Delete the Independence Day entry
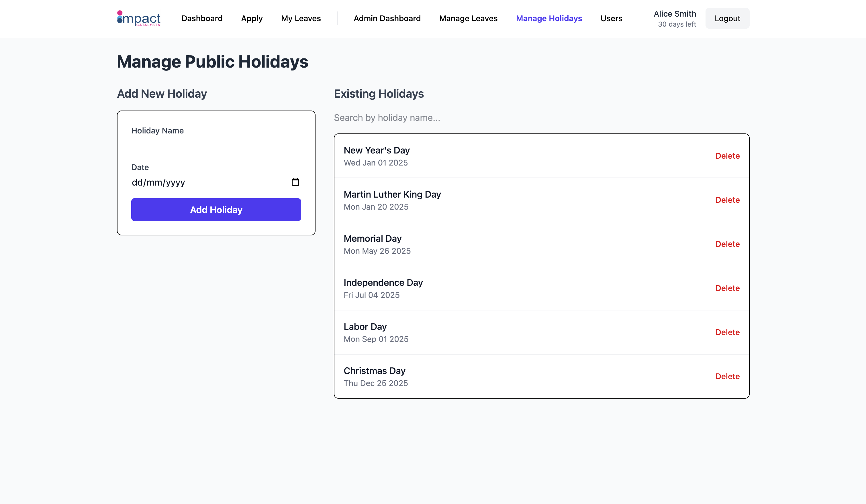The width and height of the screenshot is (866, 504). [727, 288]
